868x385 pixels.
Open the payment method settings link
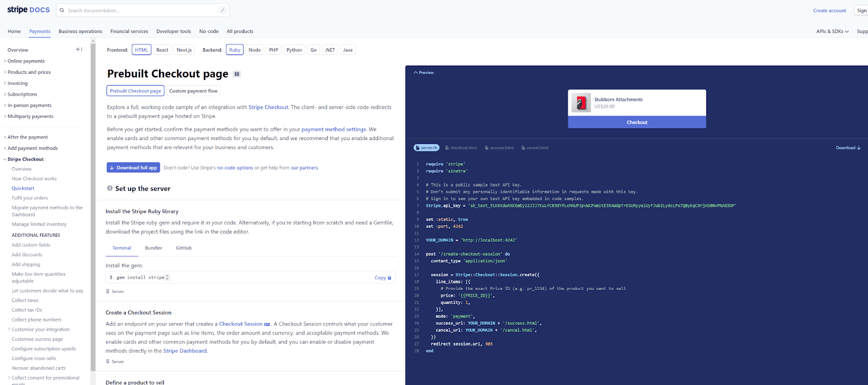click(334, 129)
